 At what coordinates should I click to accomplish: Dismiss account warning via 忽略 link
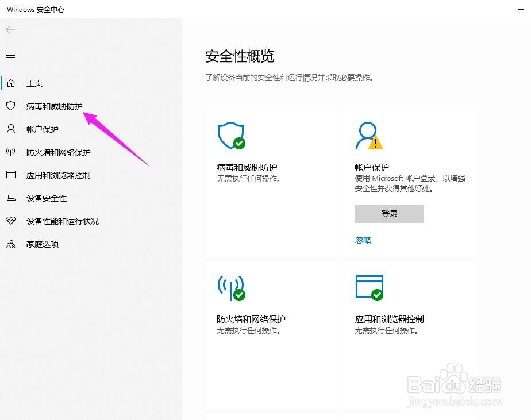(x=363, y=240)
